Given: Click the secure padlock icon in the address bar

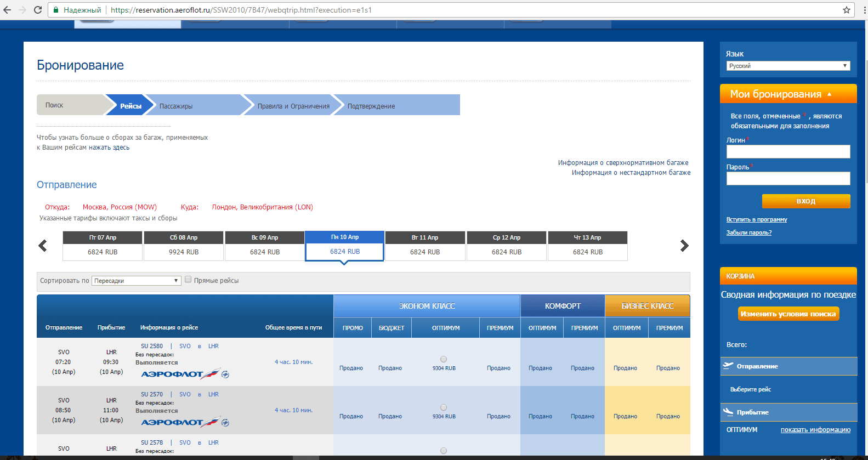Looking at the screenshot, I should point(56,10).
